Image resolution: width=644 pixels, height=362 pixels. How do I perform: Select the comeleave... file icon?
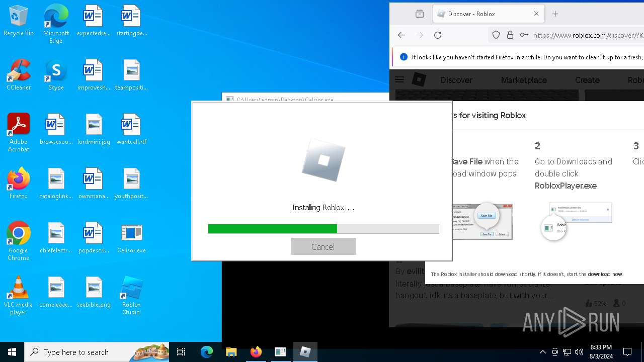[x=56, y=293]
